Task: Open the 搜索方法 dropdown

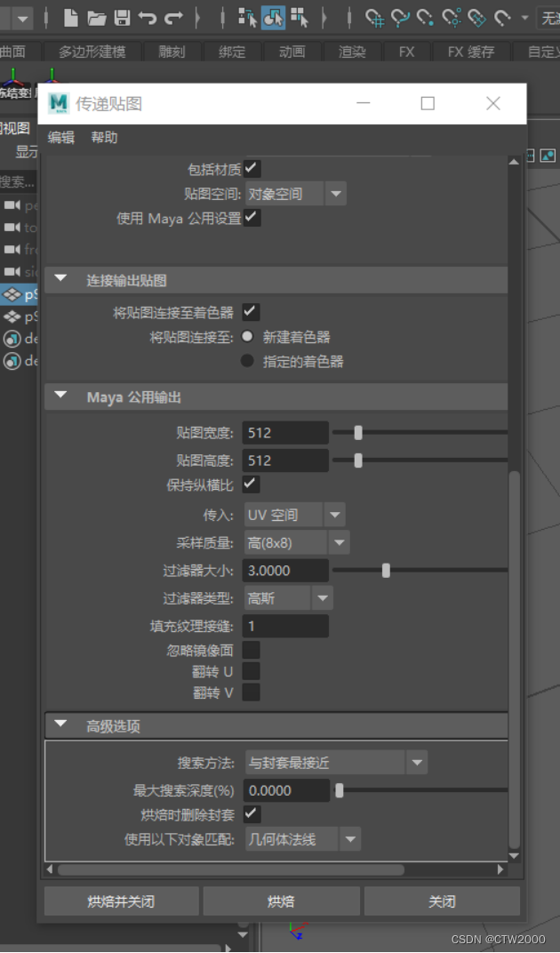Action: pos(336,762)
